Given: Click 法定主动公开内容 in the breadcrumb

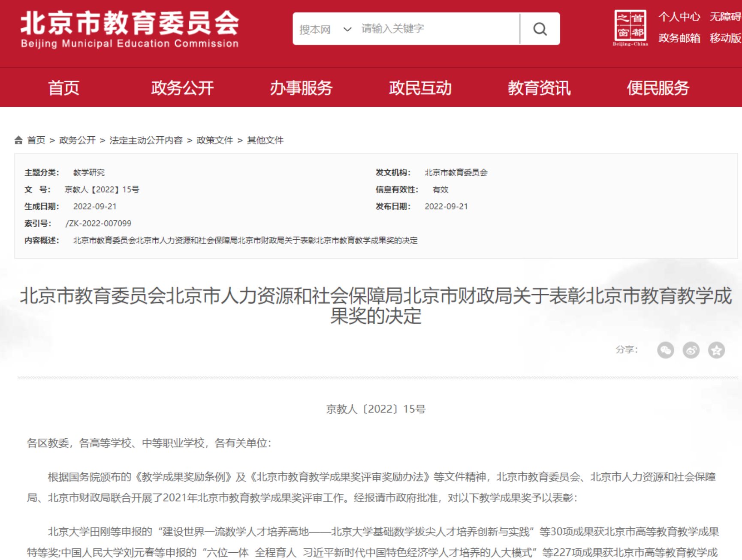Looking at the screenshot, I should 146,140.
